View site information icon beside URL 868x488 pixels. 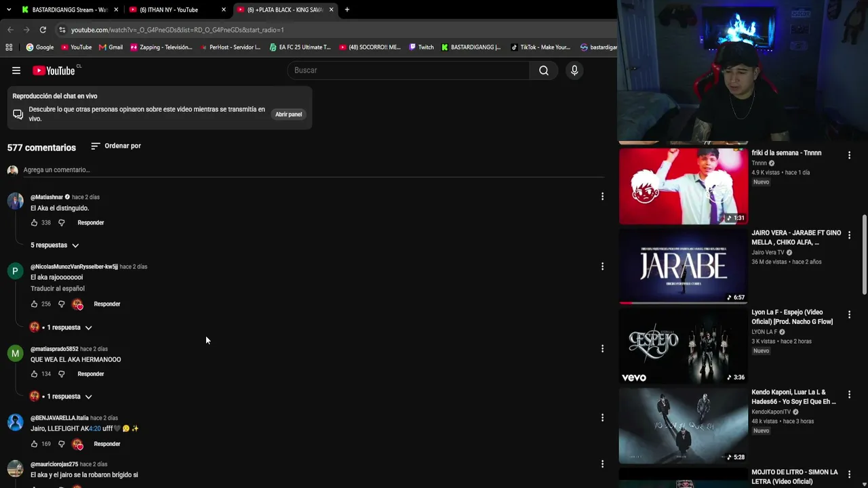tap(62, 30)
